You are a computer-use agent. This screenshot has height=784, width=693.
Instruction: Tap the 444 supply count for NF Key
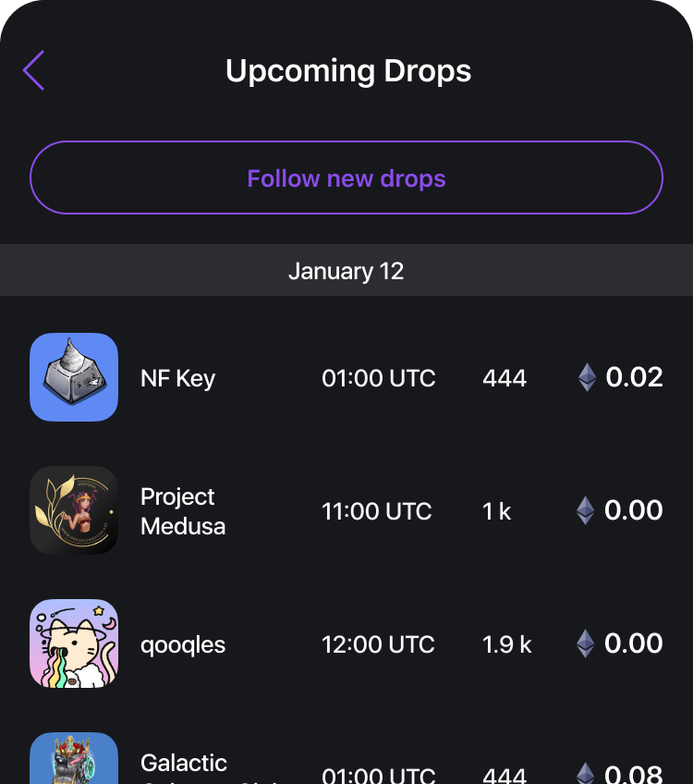click(x=505, y=377)
